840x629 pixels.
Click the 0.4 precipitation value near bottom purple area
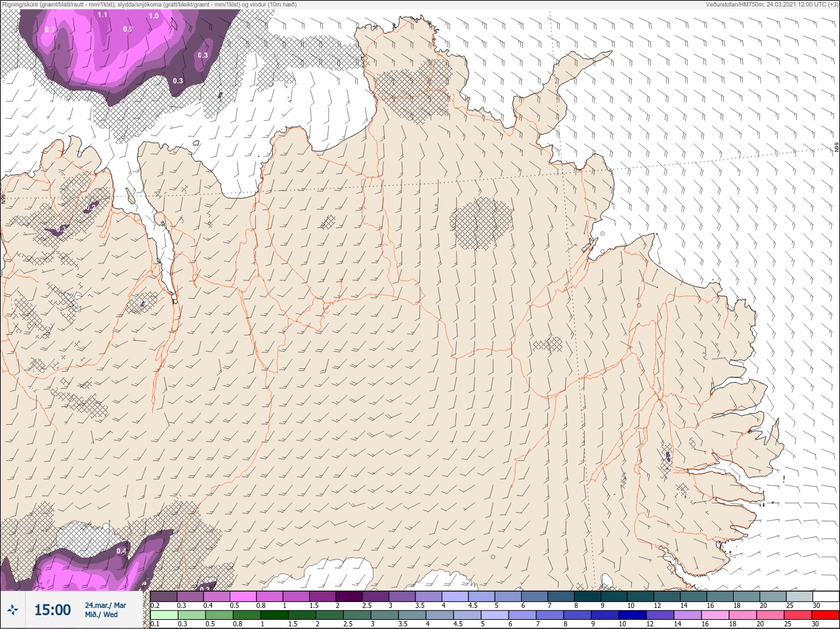point(121,551)
